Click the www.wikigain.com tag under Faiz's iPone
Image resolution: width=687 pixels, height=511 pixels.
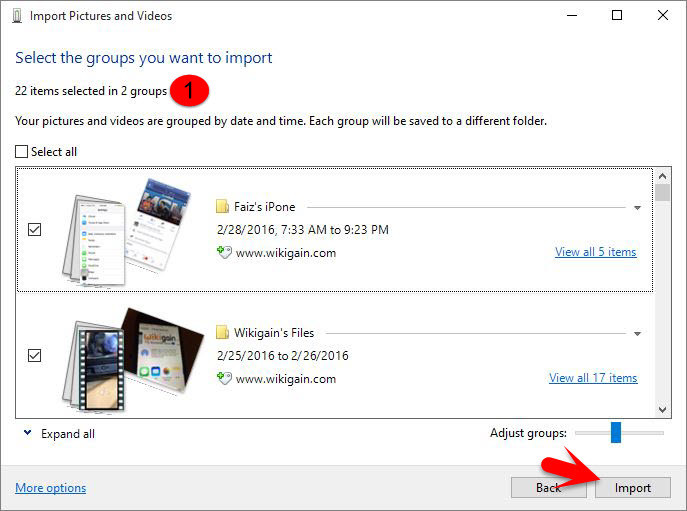(x=286, y=253)
